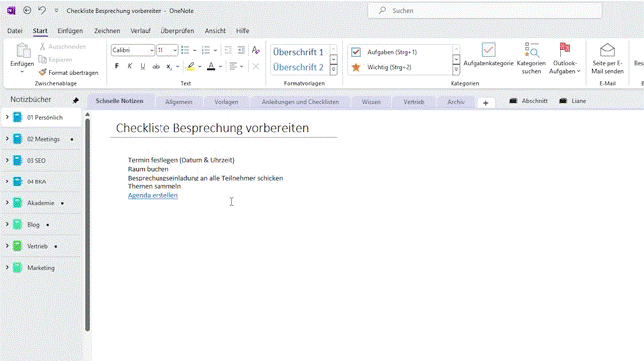
Task: Open the Hilfe tab
Action: 242,31
